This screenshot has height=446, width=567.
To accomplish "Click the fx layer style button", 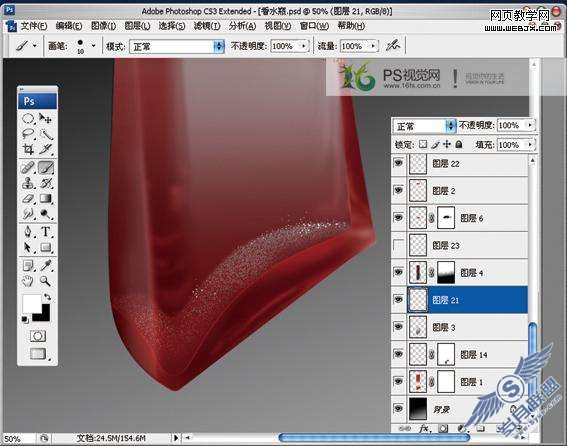I will 424,429.
